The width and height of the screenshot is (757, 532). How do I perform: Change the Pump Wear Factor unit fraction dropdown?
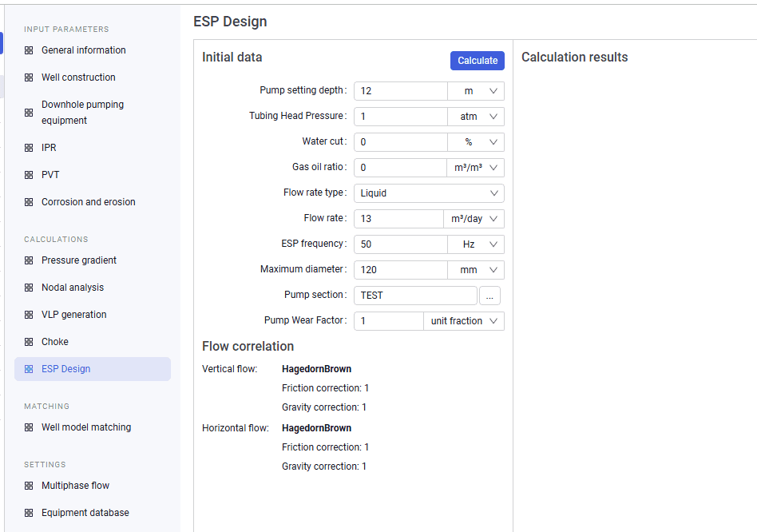point(464,321)
